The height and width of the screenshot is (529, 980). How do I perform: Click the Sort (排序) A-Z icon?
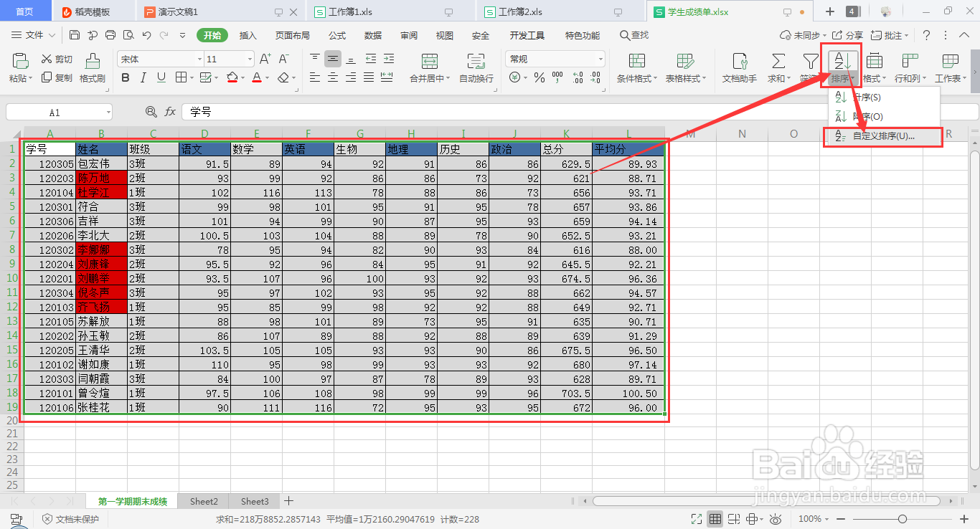(842, 61)
